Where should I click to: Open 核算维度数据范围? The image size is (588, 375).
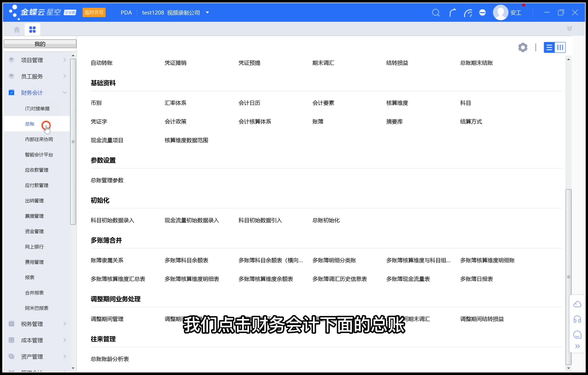click(186, 140)
